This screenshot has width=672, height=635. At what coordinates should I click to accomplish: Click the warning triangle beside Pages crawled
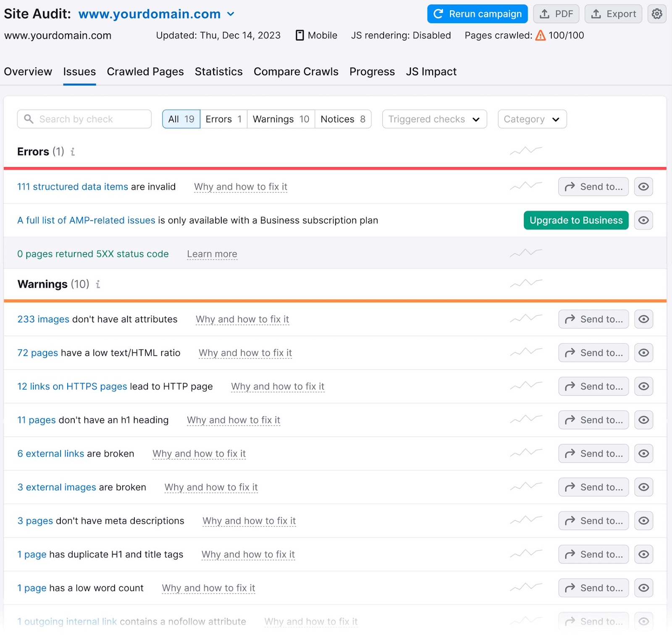[540, 35]
